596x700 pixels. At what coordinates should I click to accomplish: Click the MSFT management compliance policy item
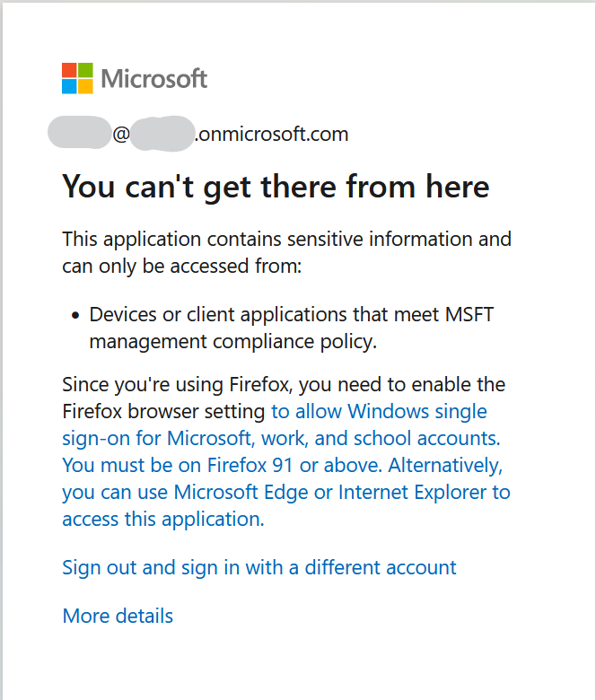point(292,328)
